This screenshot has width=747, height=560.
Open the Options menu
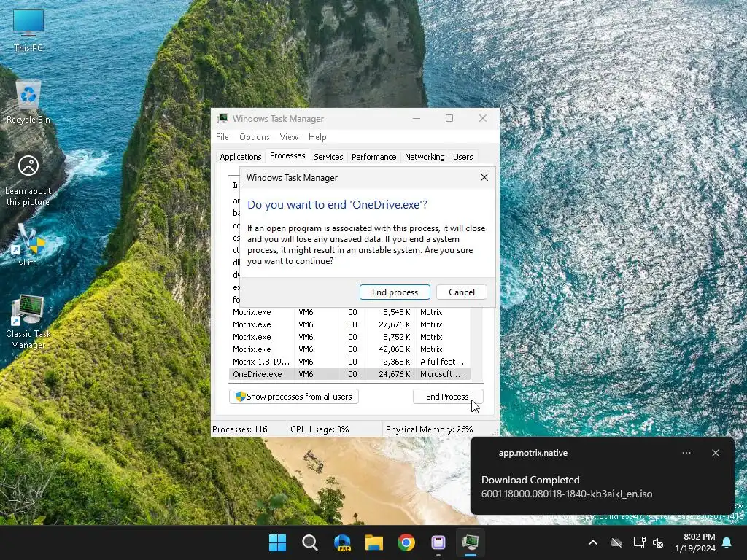tap(255, 137)
